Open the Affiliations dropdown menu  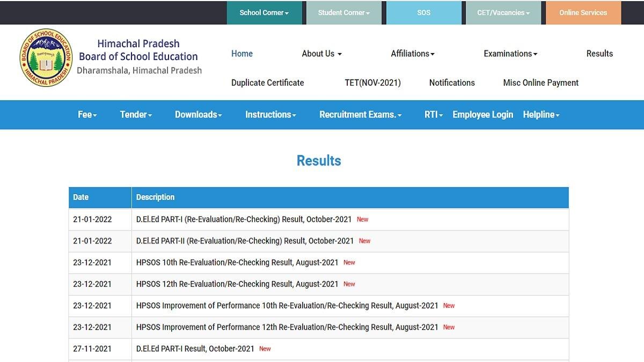(412, 54)
